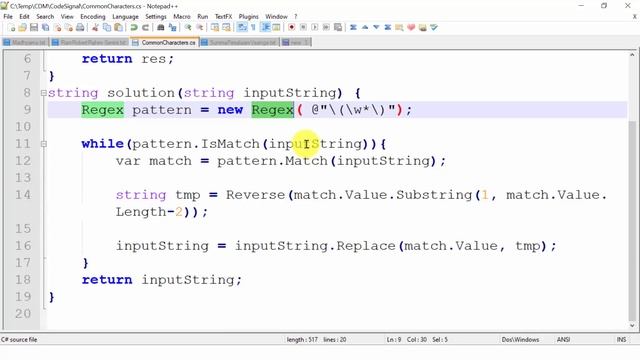
Task: Click the vertical scrollbar up arrow
Action: [632, 55]
